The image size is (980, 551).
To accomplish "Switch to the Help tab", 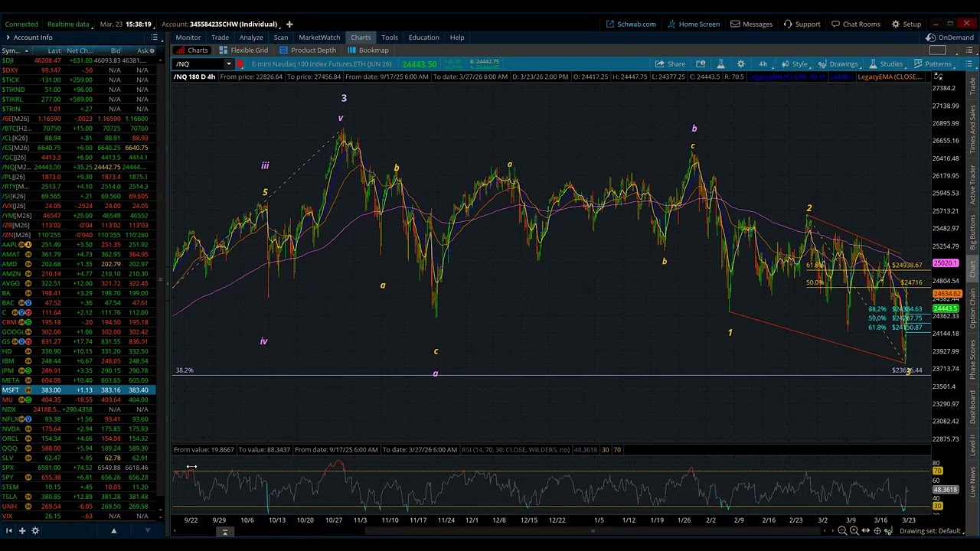I will [457, 37].
